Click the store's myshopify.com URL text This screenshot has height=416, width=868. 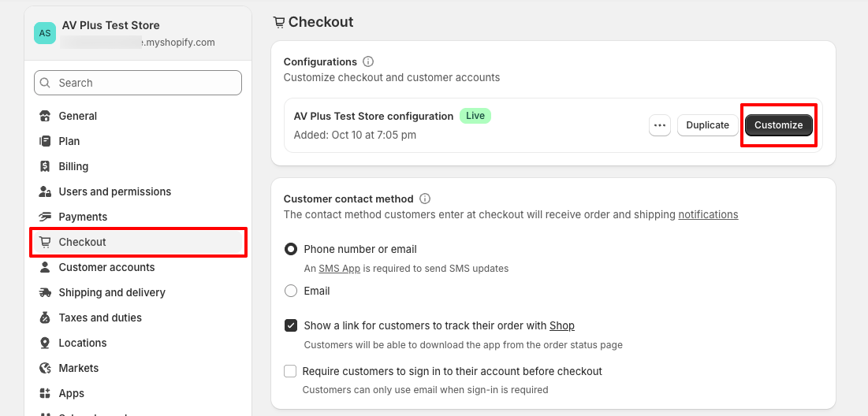[137, 43]
